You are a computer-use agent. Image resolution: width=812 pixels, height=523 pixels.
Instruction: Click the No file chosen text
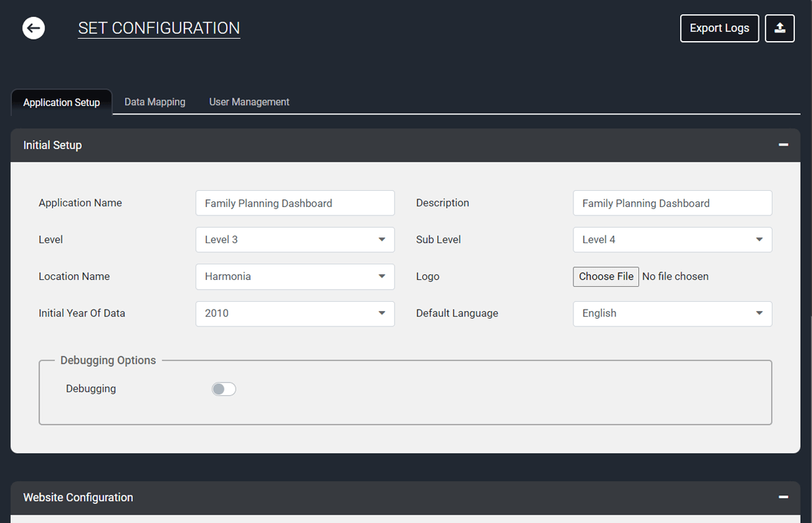click(675, 276)
